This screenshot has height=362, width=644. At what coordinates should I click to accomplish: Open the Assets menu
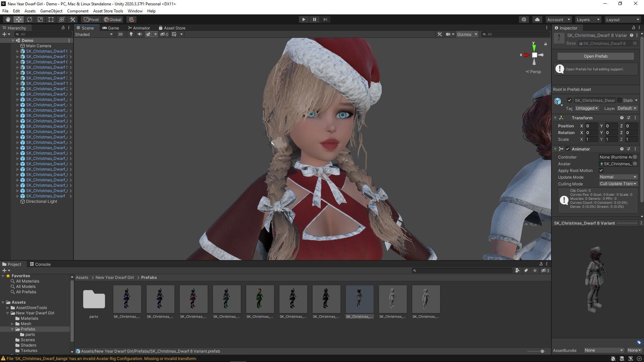click(x=30, y=11)
